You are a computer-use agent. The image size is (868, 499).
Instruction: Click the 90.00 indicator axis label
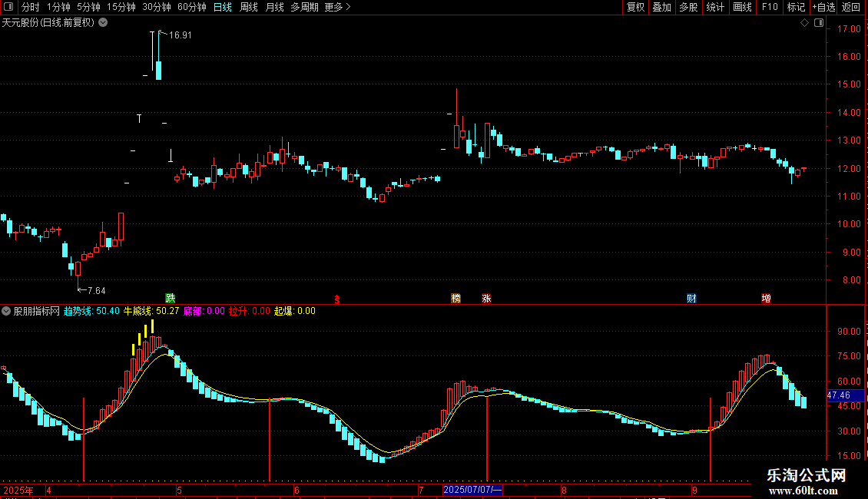click(849, 332)
